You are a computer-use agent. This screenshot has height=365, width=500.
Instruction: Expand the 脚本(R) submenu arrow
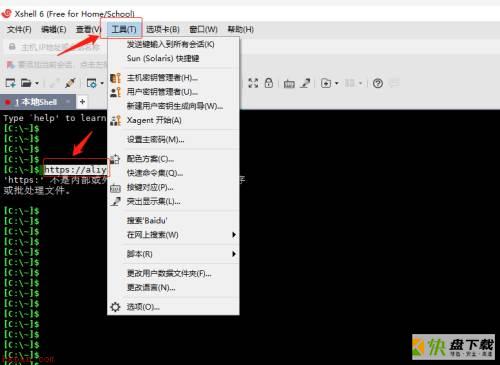coord(234,254)
